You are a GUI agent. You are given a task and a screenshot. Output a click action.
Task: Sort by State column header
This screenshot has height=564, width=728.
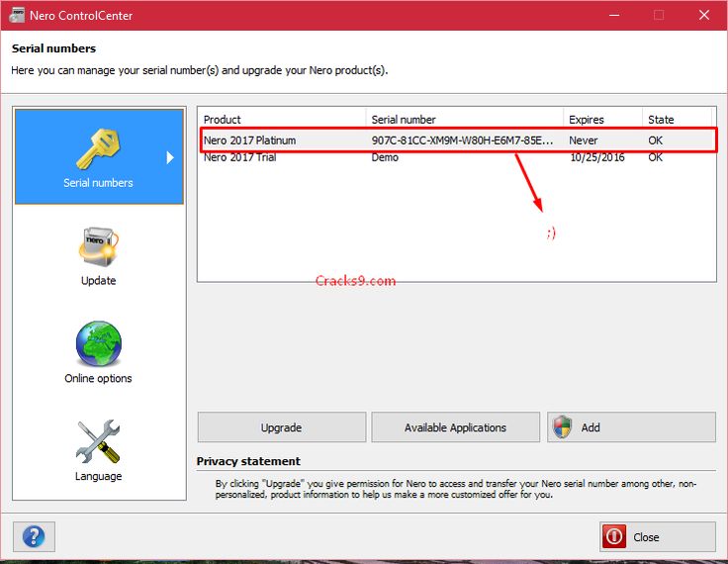pyautogui.click(x=678, y=120)
